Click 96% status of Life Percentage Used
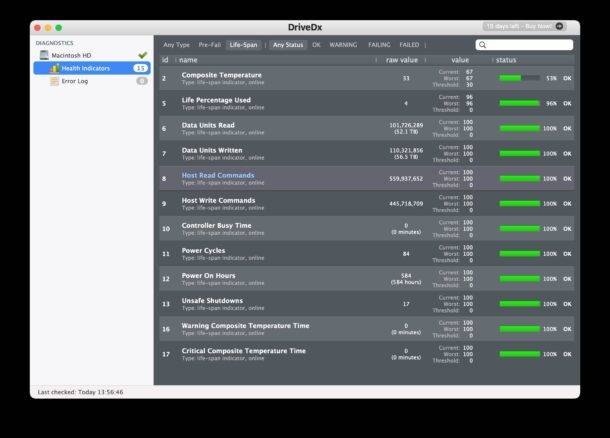 [551, 103]
